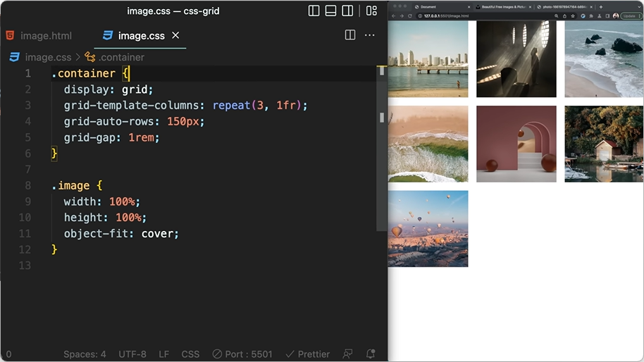Switch to Beautiful Free Images browser tab

(504, 7)
